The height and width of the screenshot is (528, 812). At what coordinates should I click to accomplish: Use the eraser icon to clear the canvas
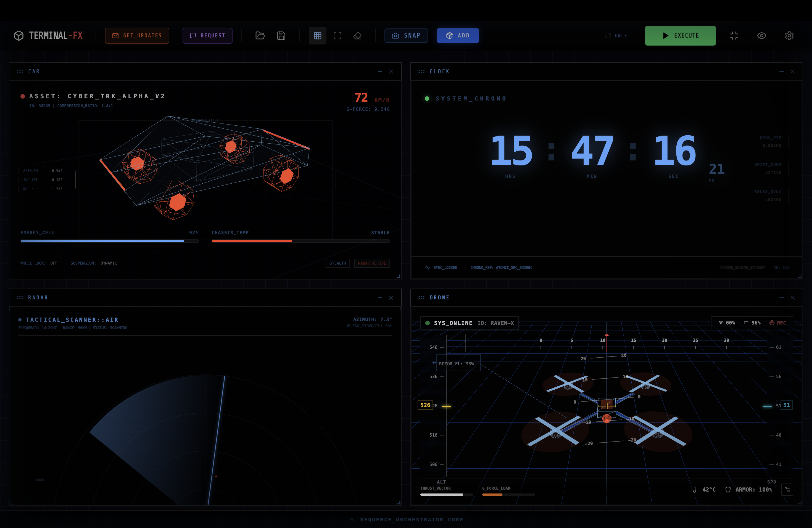pos(358,35)
